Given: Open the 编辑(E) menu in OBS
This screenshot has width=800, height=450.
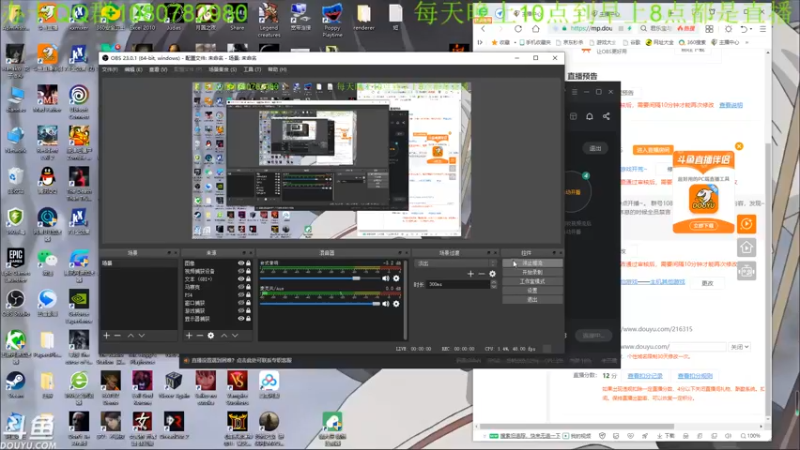Looking at the screenshot, I should pyautogui.click(x=133, y=69).
